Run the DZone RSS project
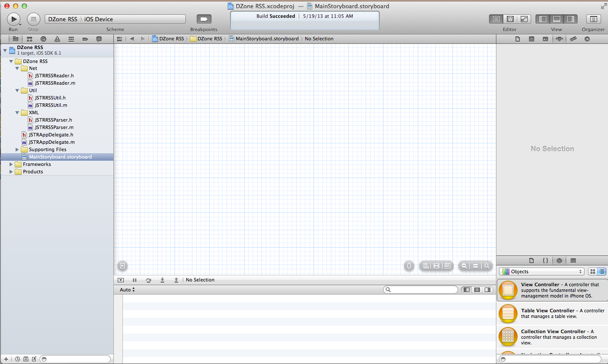Viewport: 608px width, 364px height. click(13, 19)
